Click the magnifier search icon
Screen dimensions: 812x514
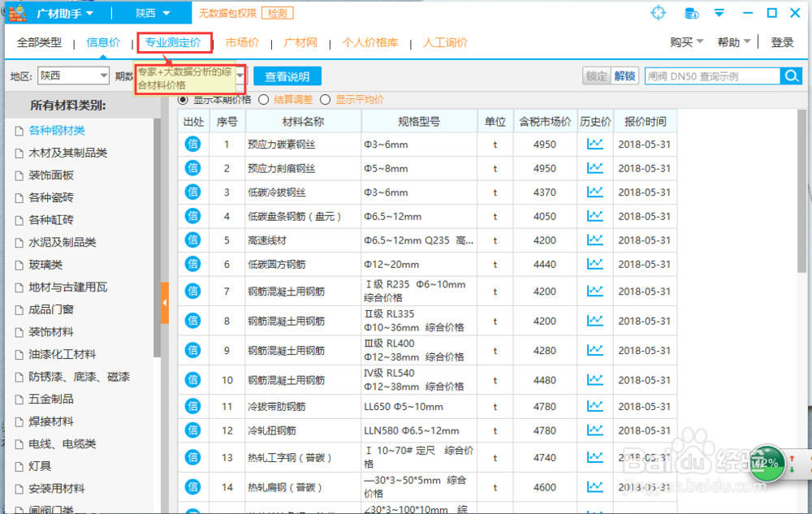(x=791, y=74)
